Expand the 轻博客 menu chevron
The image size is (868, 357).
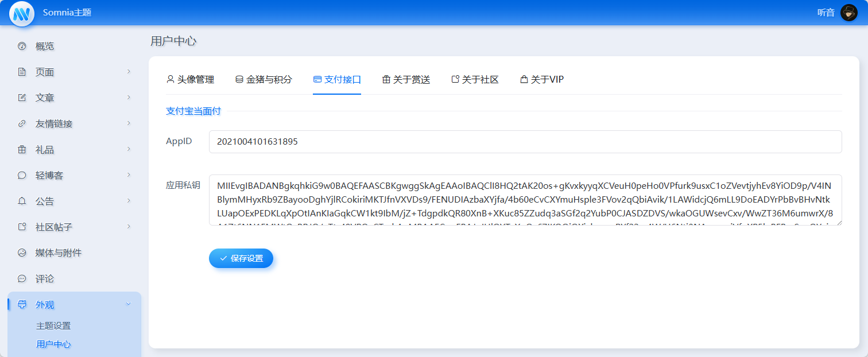click(129, 174)
